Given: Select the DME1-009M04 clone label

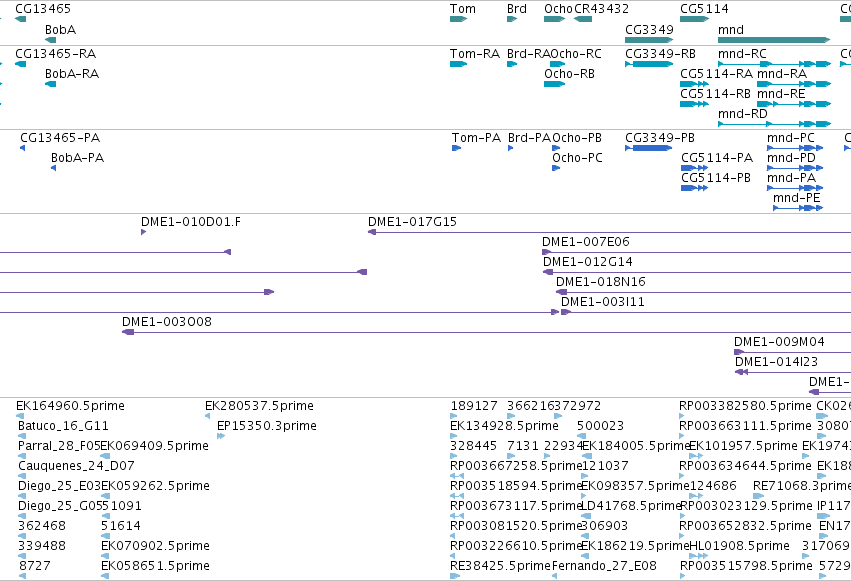Looking at the screenshot, I should pos(779,342).
